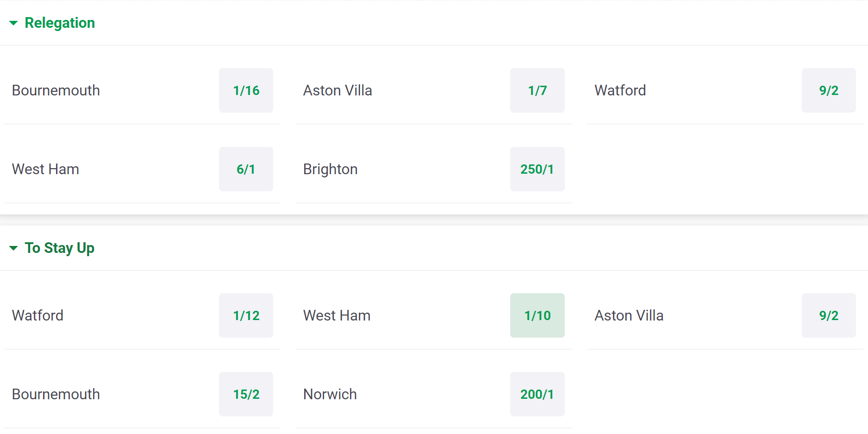Viewport: 868px width, 434px height.
Task: Click Brighton name in Relegation market
Action: (x=331, y=170)
